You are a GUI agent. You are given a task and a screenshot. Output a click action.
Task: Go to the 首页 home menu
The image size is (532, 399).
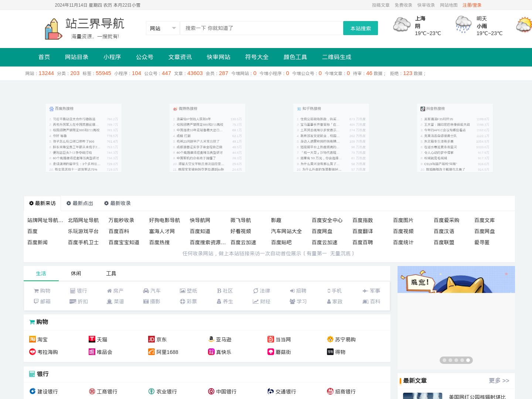[44, 57]
